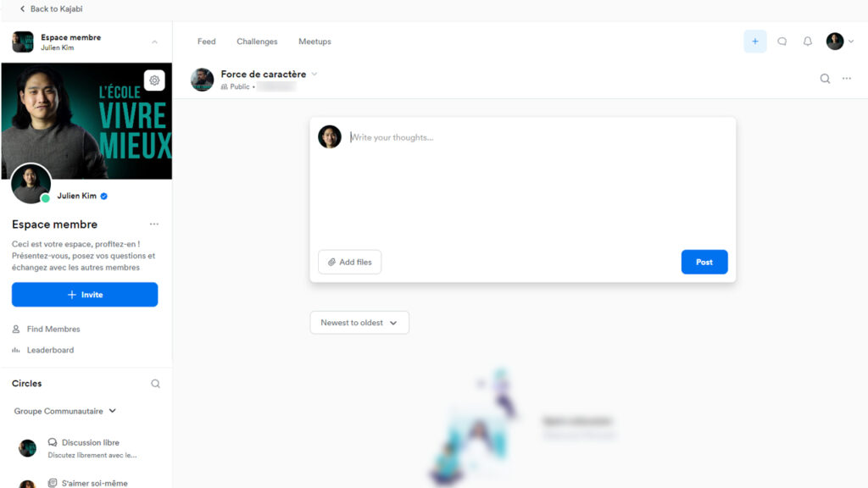Switch to the Meetups tab
This screenshot has height=488, width=868.
314,42
